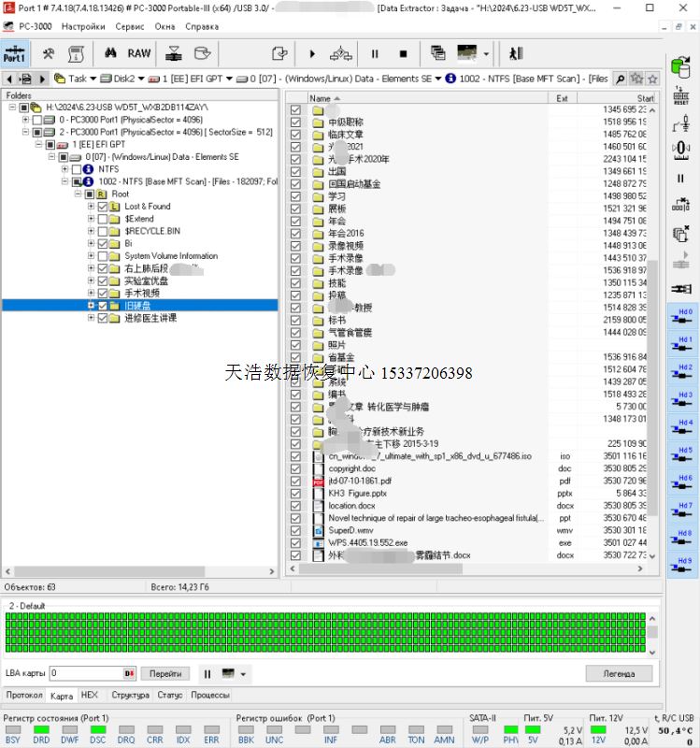The width and height of the screenshot is (700, 748).
Task: Click the Перейти button
Action: [165, 673]
